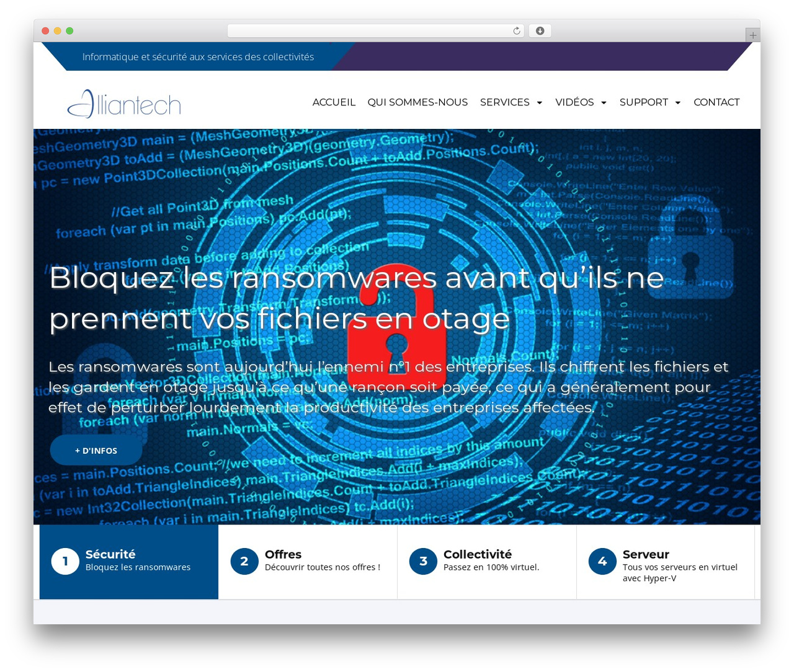794x672 pixels.
Task: Open the Vidéos menu label
Action: 574,102
